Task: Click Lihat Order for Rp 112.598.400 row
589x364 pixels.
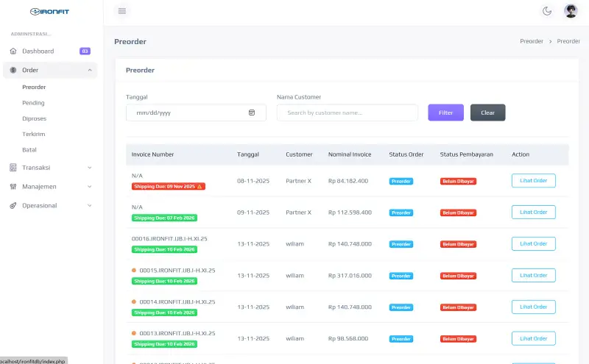Action: point(533,212)
